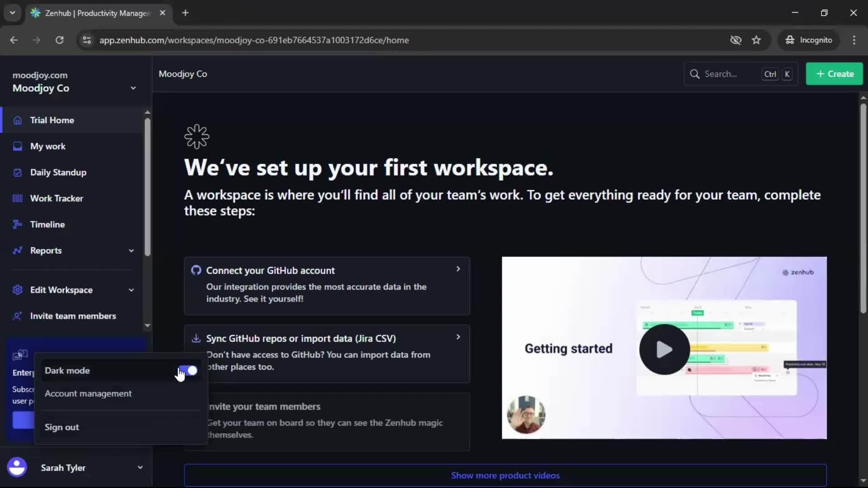Click Show more product videos
Screen dimensions: 868x488
(505, 475)
